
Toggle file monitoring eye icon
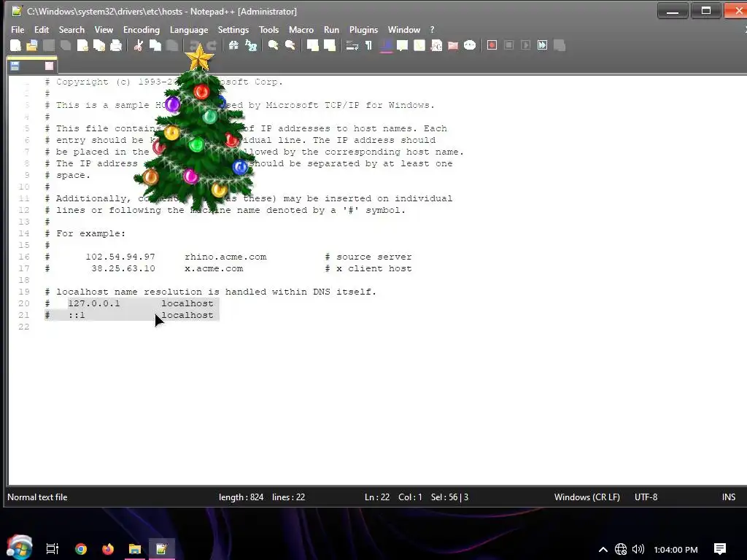pyautogui.click(x=470, y=45)
